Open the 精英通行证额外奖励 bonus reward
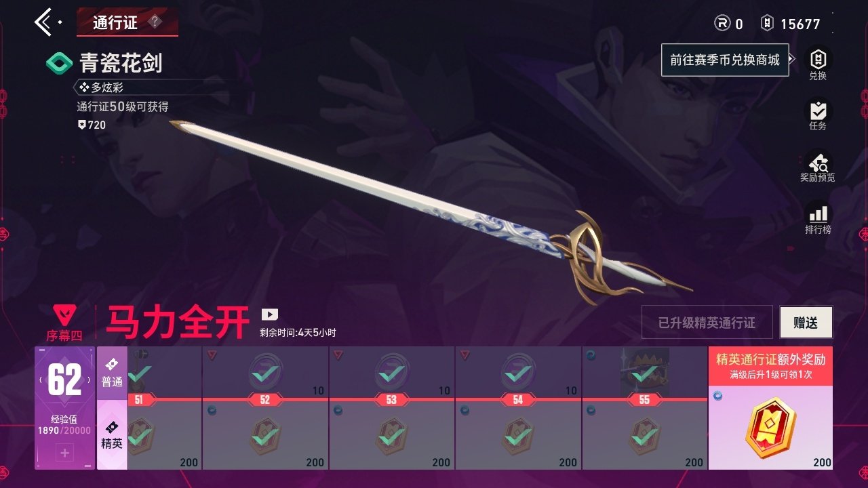Viewport: 868px width, 488px height. 771,408
